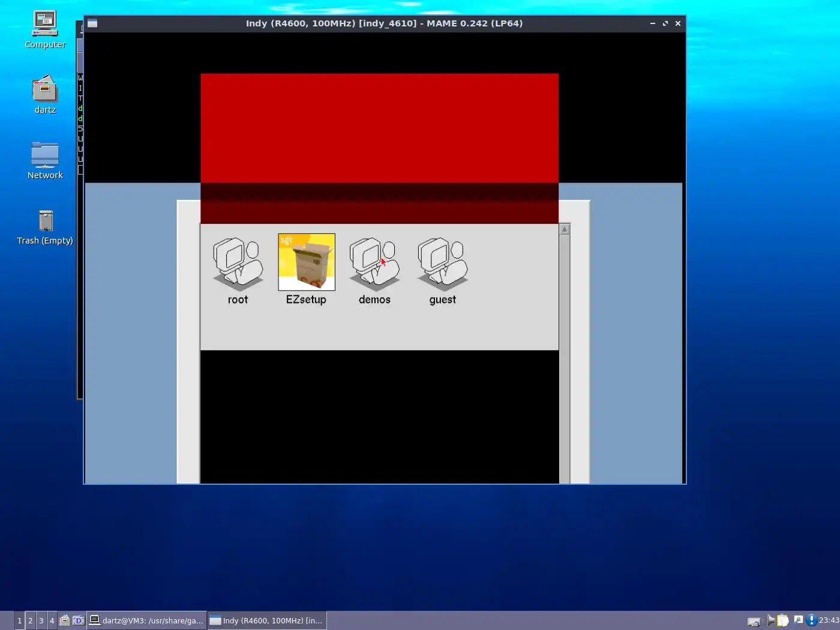Open the blue notification alert tray icon

pos(811,620)
